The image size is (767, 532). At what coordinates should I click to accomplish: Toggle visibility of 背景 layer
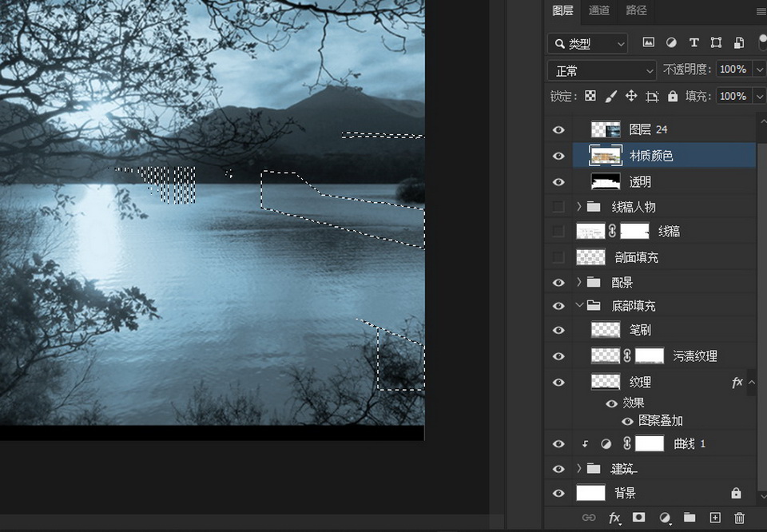point(558,494)
